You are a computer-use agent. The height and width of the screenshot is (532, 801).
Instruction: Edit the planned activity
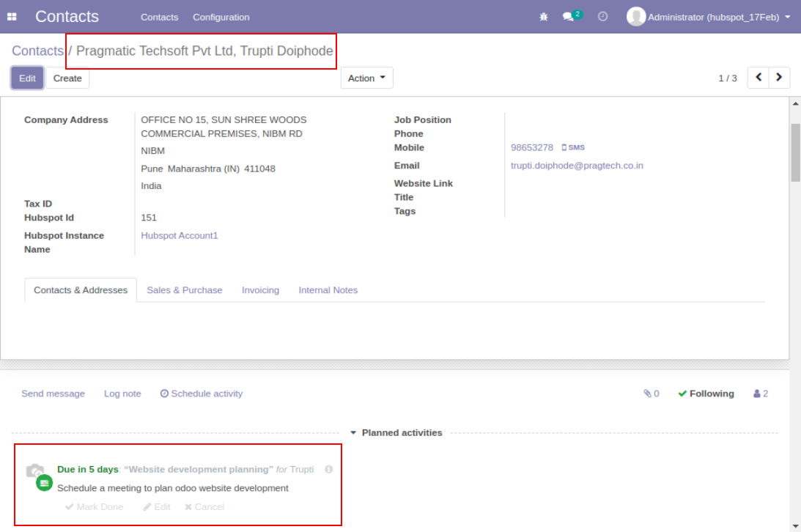[x=157, y=507]
